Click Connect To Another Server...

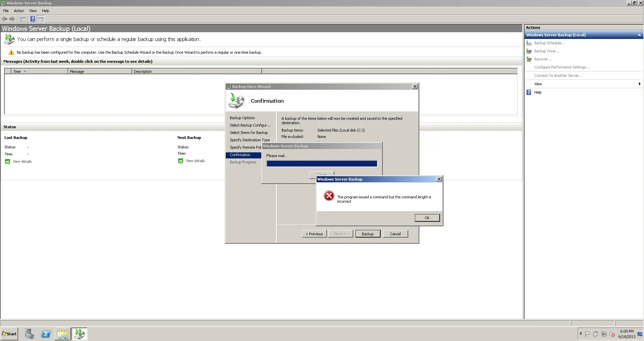tap(558, 76)
